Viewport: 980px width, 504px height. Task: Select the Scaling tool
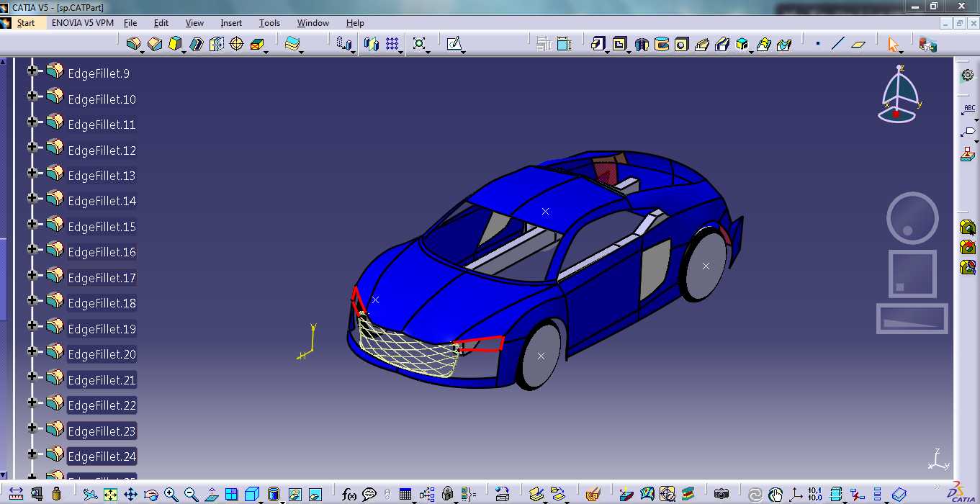(x=419, y=44)
